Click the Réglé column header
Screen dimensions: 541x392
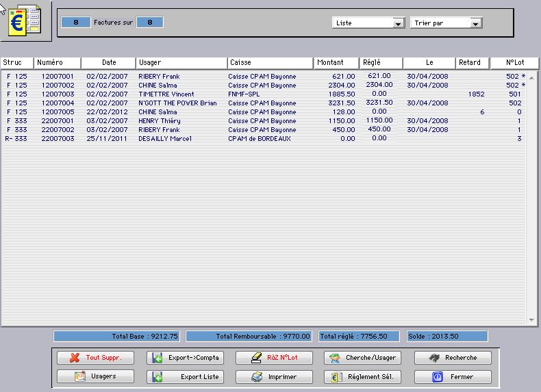point(381,63)
